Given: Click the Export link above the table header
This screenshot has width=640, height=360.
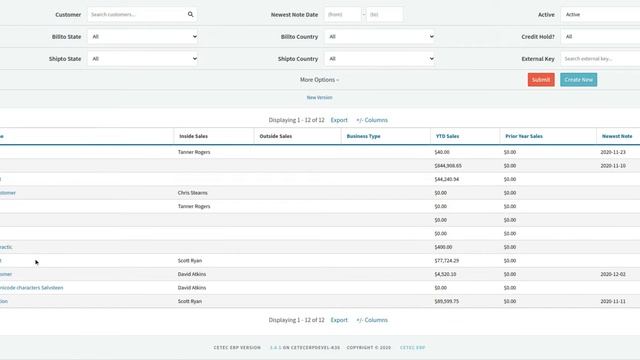Looking at the screenshot, I should [339, 120].
